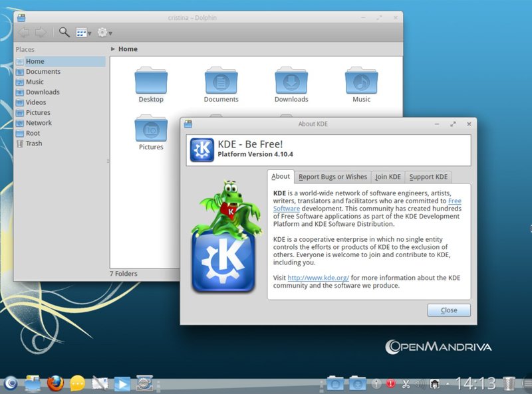Open the camera folder widget in panel
Image resolution: width=532 pixels, height=394 pixels.
pos(335,383)
